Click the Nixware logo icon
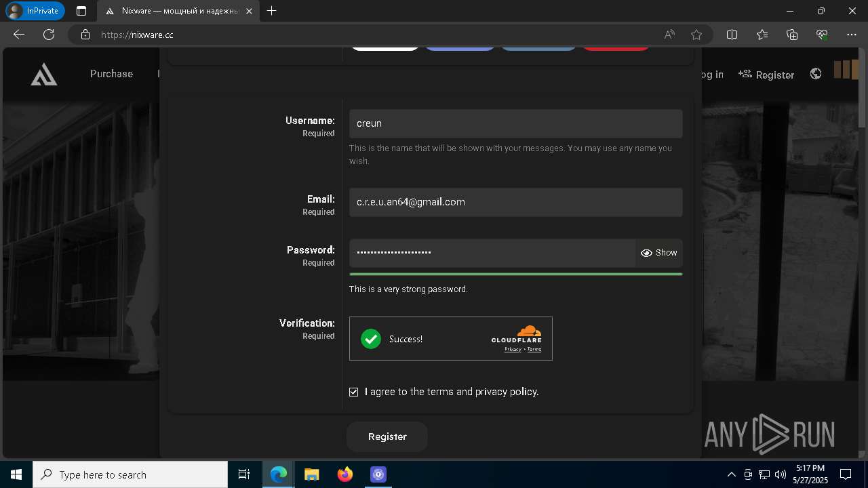Viewport: 868px width, 488px height. click(x=43, y=75)
